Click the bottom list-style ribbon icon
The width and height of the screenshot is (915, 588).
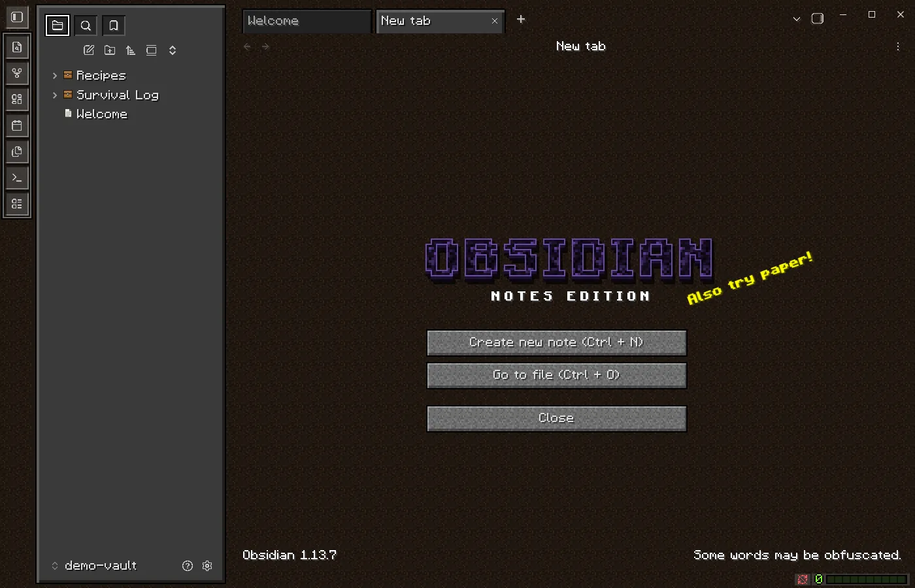(17, 204)
